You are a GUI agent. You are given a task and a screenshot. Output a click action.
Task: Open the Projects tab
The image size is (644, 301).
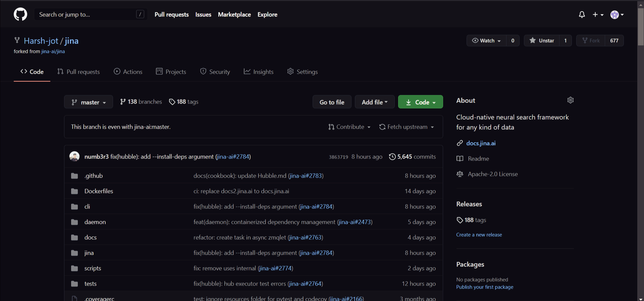(171, 72)
